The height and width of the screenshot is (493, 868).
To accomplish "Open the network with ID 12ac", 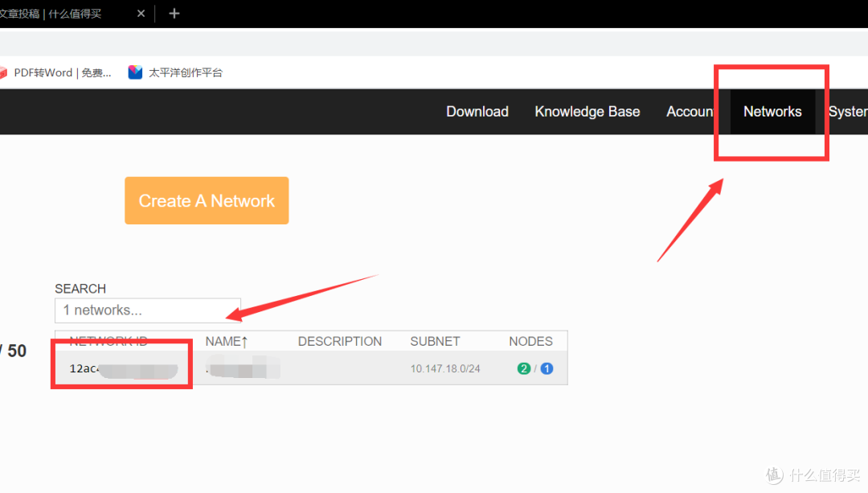I will point(83,369).
